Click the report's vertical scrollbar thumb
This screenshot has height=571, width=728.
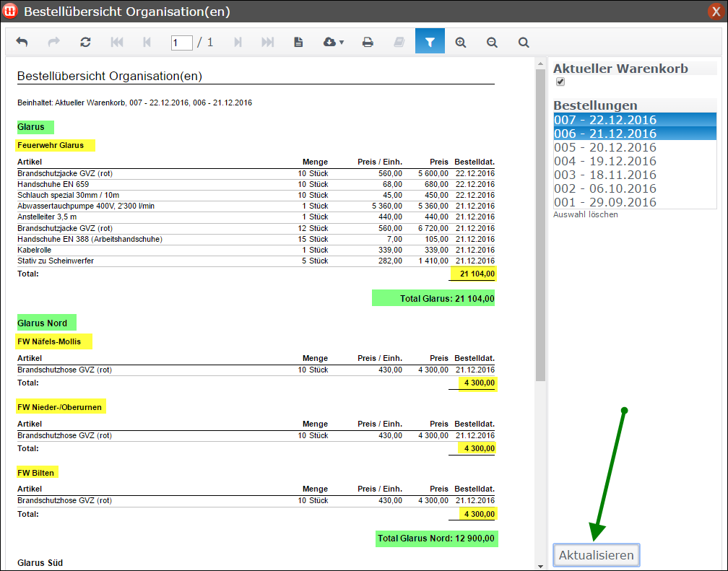[x=540, y=224]
